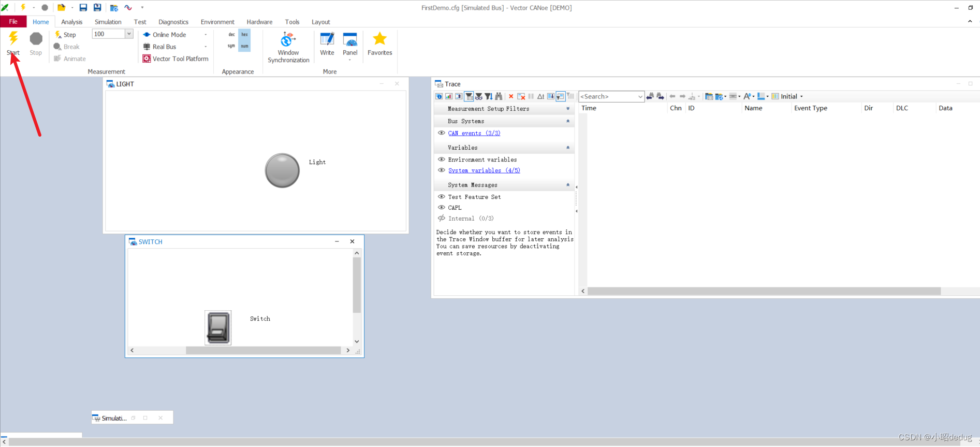
Task: Click the font size 'A' icon in Trace toolbar
Action: (747, 96)
